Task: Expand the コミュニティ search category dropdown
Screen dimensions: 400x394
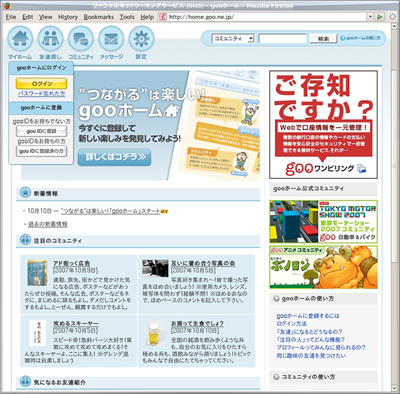Action: click(x=233, y=39)
